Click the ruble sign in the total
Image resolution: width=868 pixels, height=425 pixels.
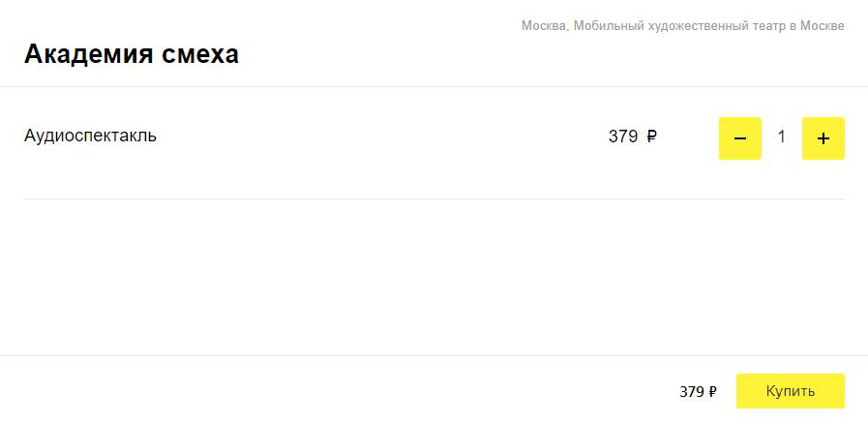click(x=712, y=392)
